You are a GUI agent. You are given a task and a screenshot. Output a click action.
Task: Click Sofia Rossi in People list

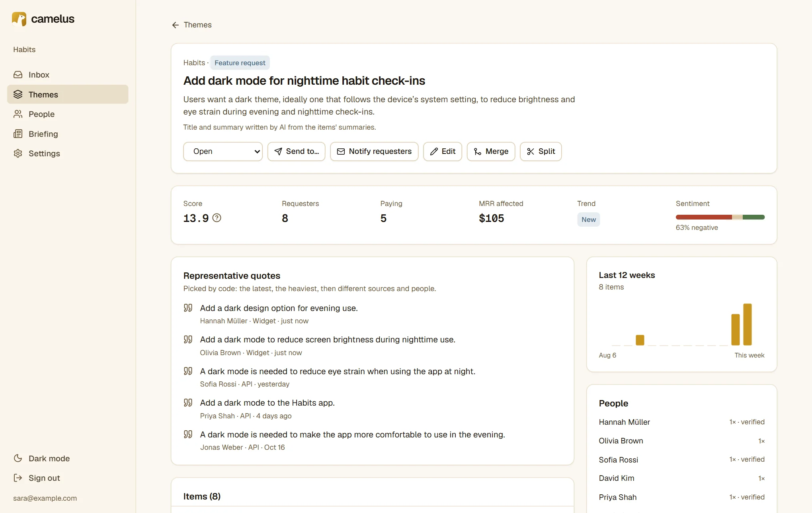(619, 460)
